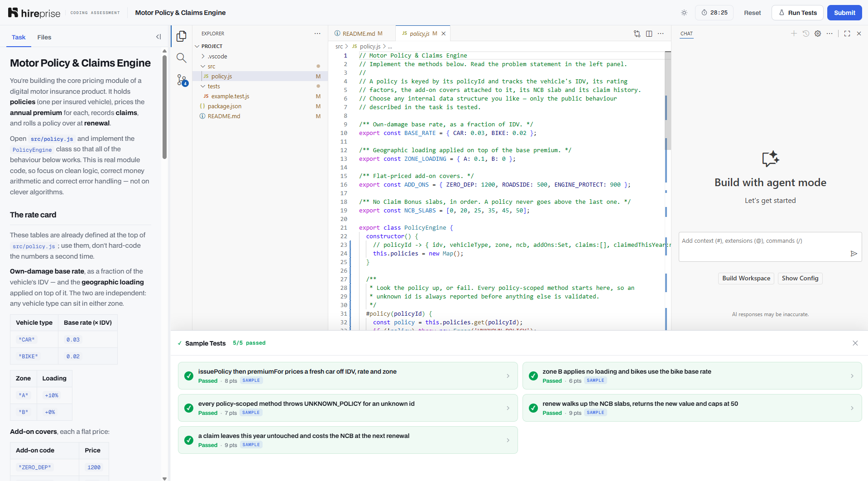Send the chat message arrow

click(x=854, y=254)
